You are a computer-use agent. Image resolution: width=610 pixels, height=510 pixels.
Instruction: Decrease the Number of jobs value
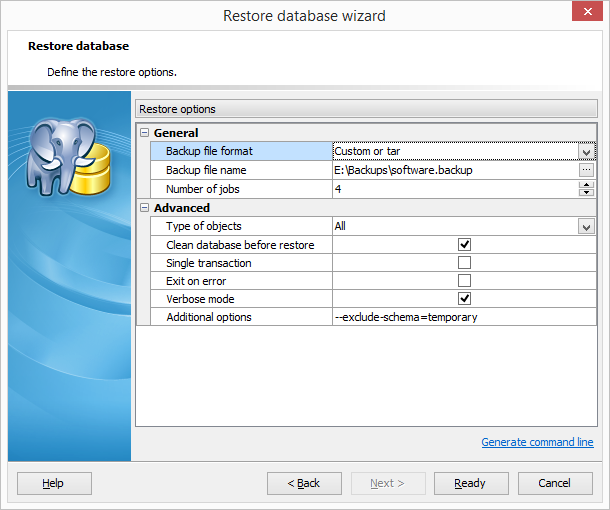click(586, 193)
